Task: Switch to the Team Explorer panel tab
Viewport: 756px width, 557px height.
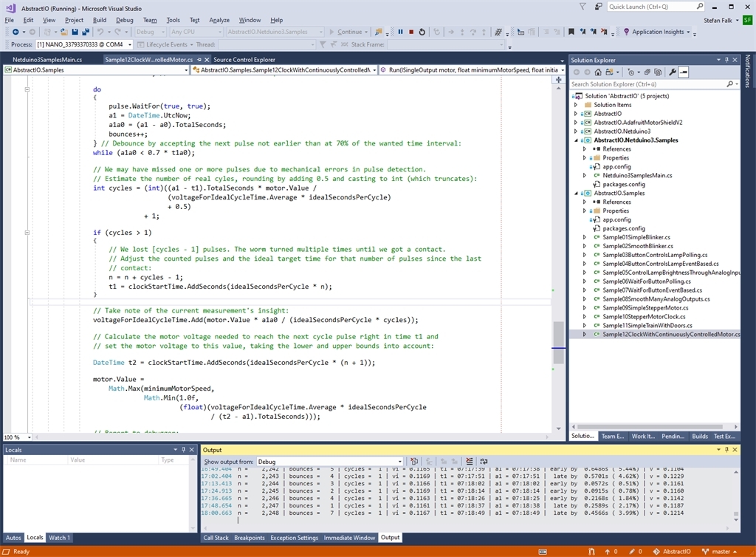Action: coord(612,437)
